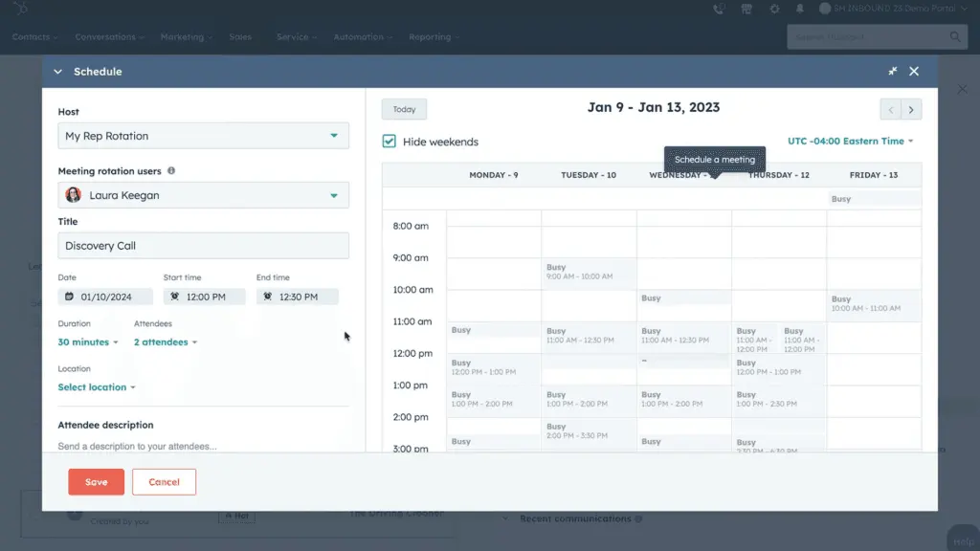Click Monday Busy 12:00 PM - 1:00 PM block
Viewport: 980px width, 551px height.
[493, 369]
